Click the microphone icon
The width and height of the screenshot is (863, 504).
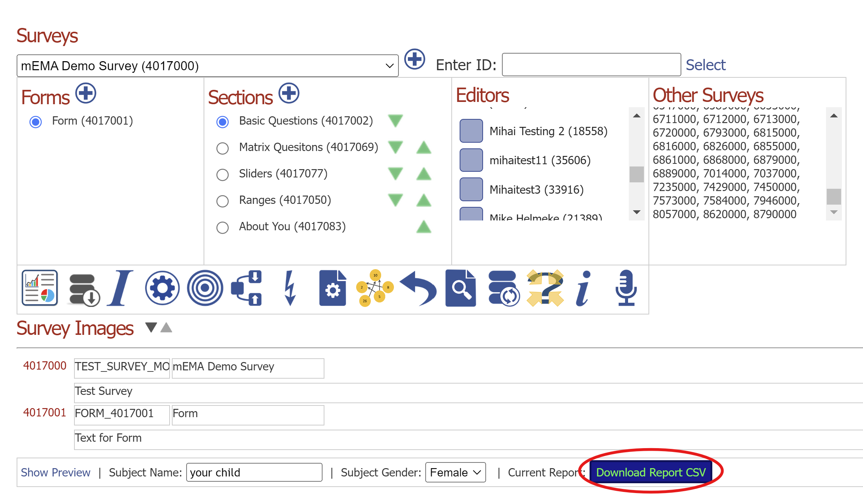click(626, 288)
